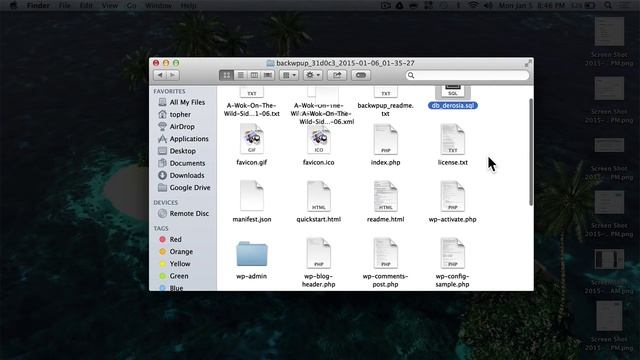640x360 pixels.
Task: Select the readme.html file icon
Action: pyautogui.click(x=385, y=196)
